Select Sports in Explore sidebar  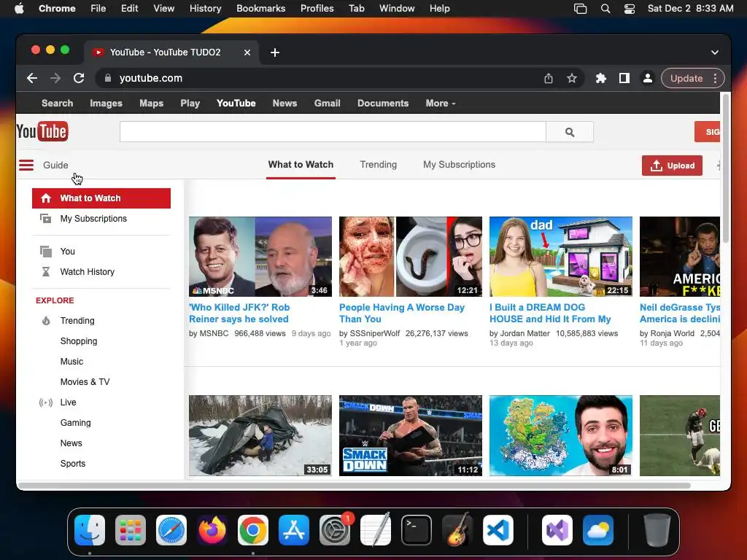(72, 464)
